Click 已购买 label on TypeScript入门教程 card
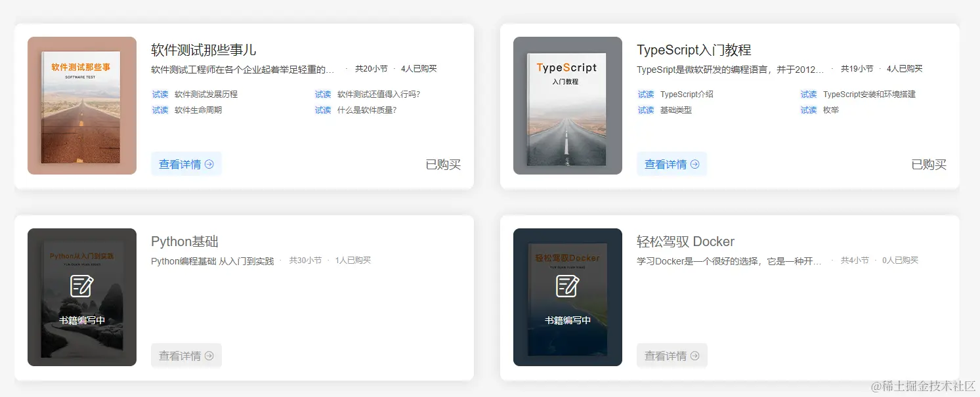The image size is (980, 397). [x=929, y=165]
